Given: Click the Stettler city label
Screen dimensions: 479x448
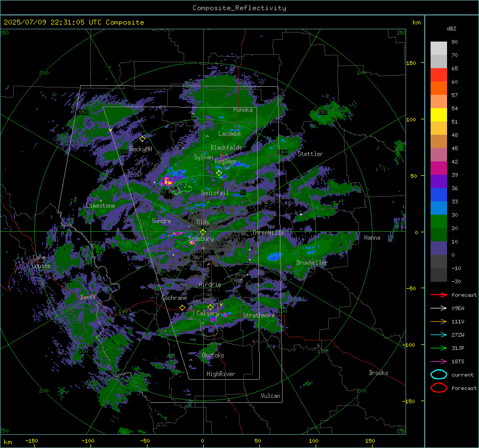Looking at the screenshot, I should 310,154.
